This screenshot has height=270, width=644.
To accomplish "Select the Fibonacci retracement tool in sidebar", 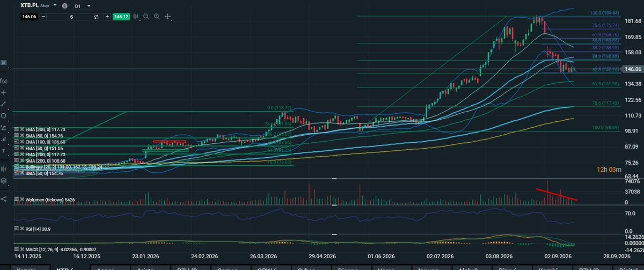I will 4,128.
